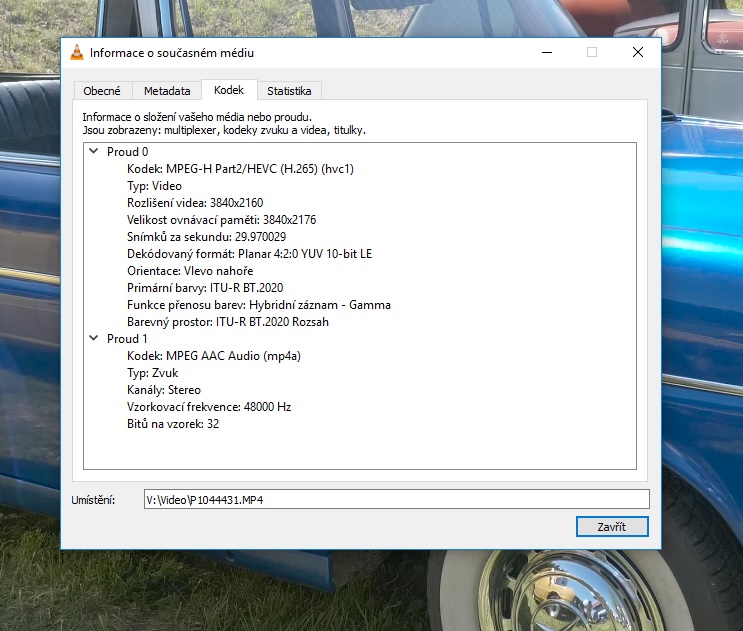Viewport: 743px width, 631px height.
Task: Minimize the media information dialog
Action: (545, 52)
